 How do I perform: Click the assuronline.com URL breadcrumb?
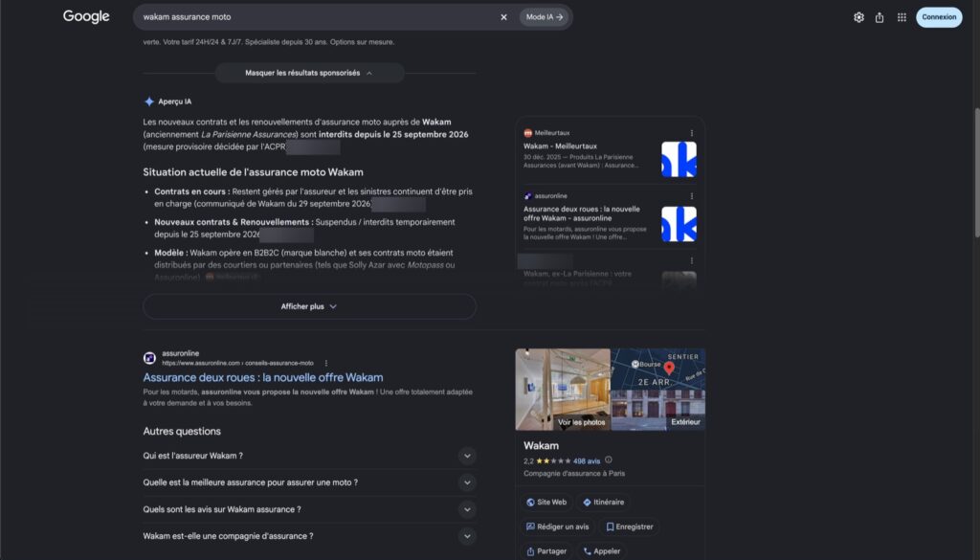click(x=237, y=363)
